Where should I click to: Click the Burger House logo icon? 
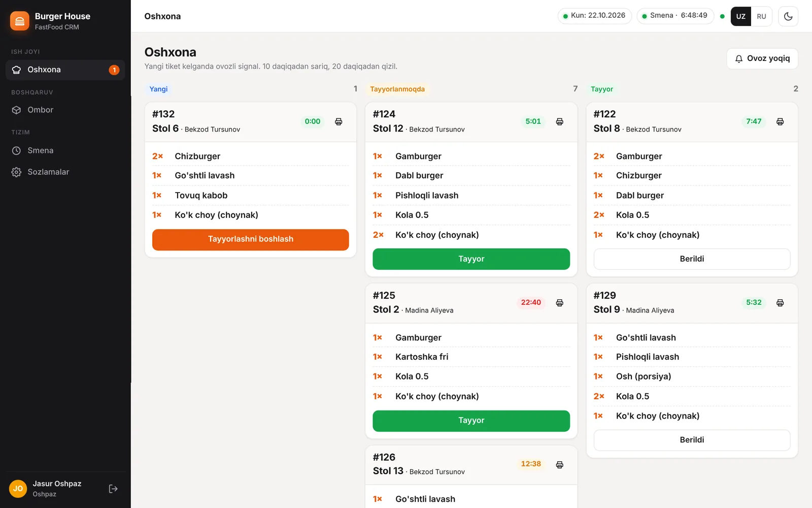(x=20, y=21)
